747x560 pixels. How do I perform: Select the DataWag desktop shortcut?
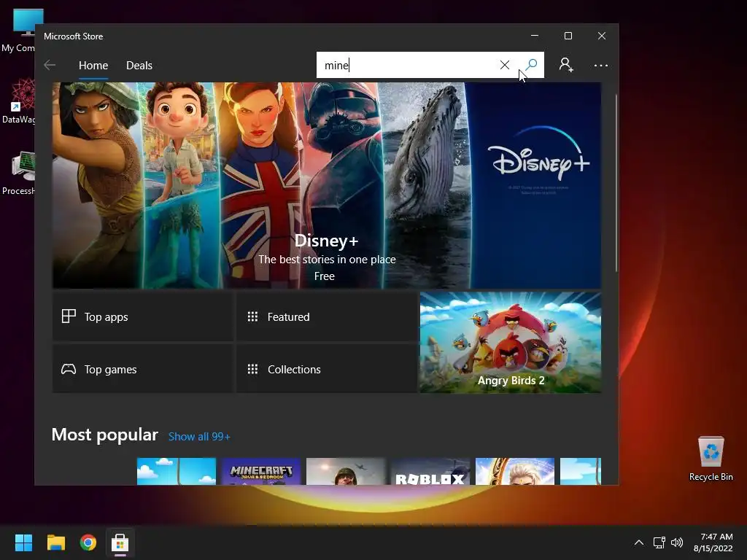pyautogui.click(x=18, y=101)
